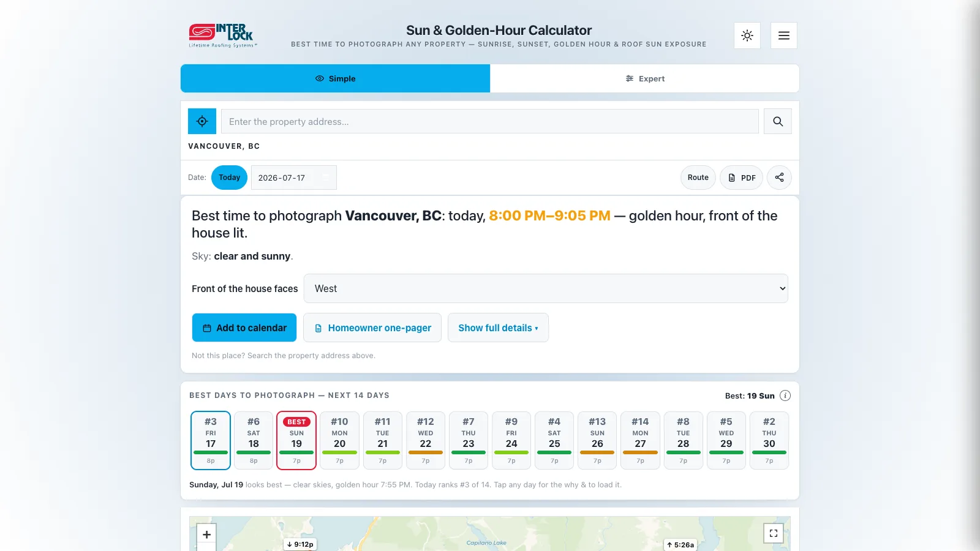This screenshot has width=980, height=551.
Task: Click the Sun & Golden-Hour Calculator title
Action: 499,30
